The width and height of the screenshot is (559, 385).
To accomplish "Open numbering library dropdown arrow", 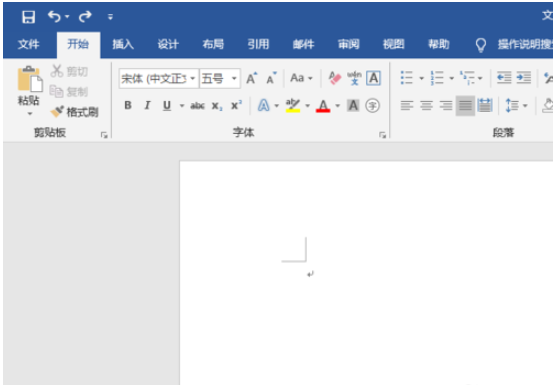I will tap(451, 78).
